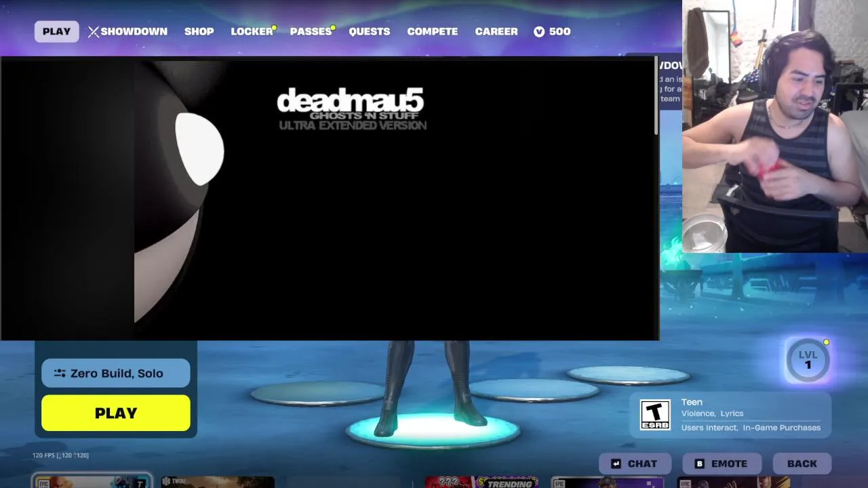Start match with the yellow PLAY button

click(116, 413)
